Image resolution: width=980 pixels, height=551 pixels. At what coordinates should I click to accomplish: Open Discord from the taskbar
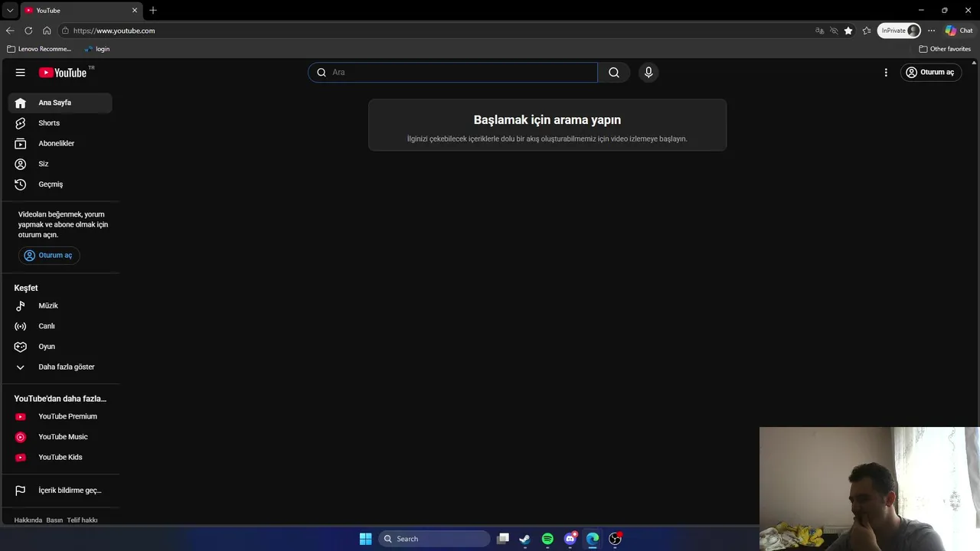click(570, 539)
